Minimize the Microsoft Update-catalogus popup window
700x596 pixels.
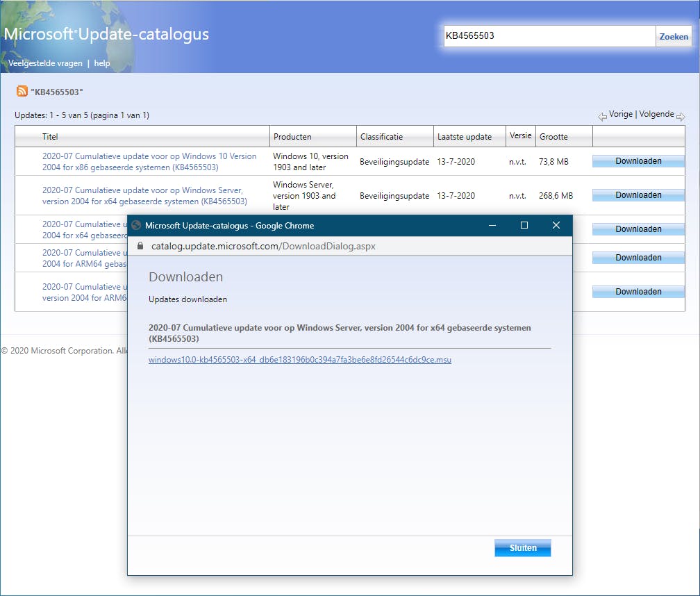[492, 226]
